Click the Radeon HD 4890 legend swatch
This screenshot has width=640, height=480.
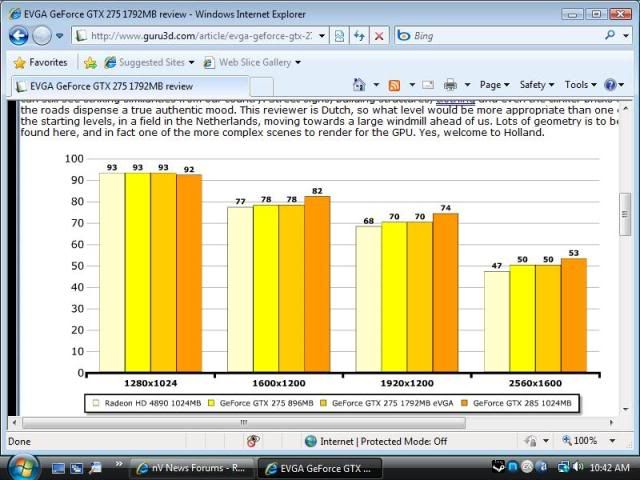coord(96,403)
